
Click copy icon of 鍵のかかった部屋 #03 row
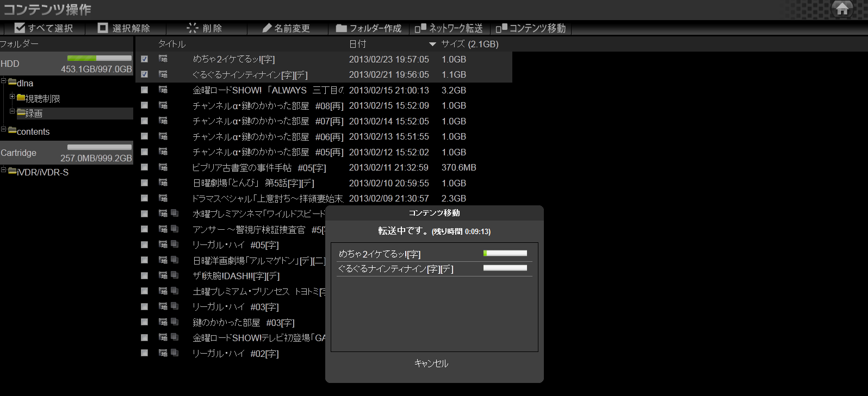tap(175, 322)
